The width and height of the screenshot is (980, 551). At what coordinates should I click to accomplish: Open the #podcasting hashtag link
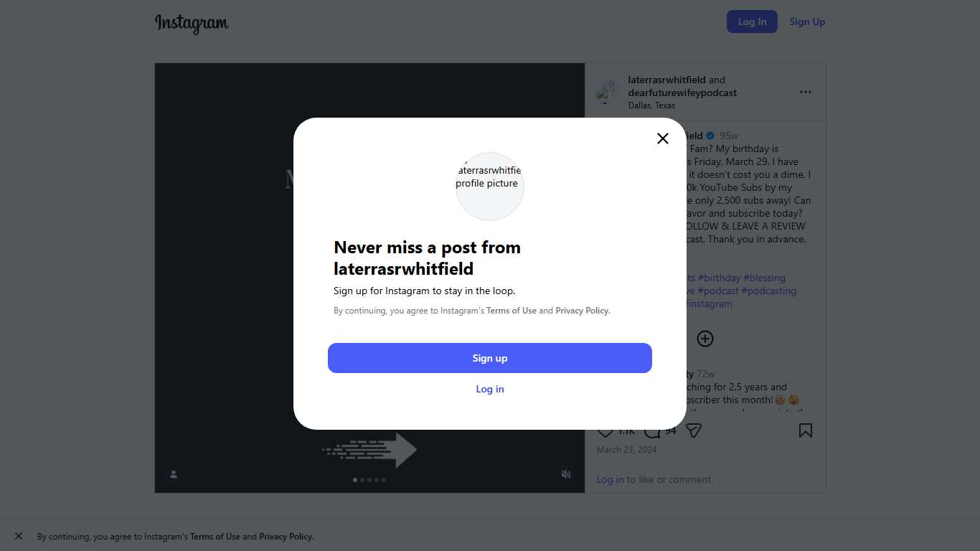click(x=768, y=291)
